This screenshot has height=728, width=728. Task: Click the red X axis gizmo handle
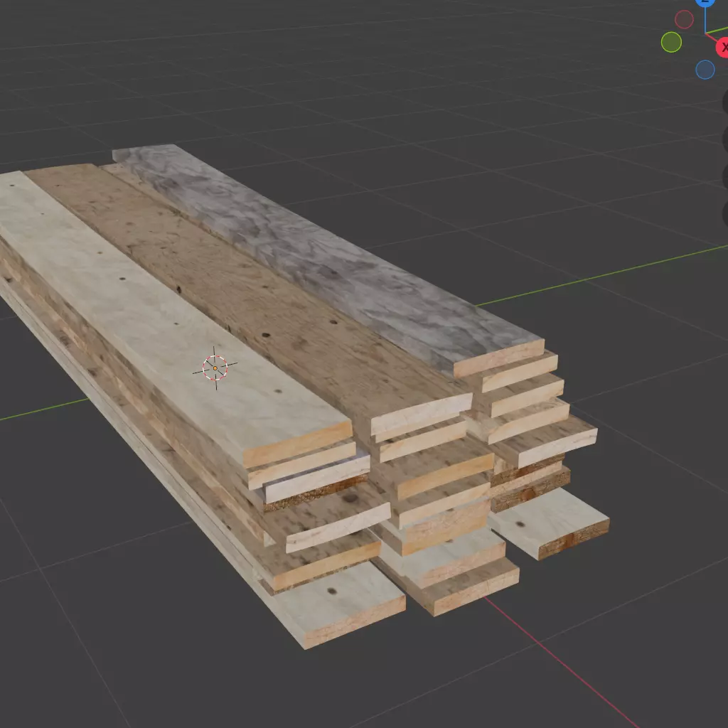tap(723, 48)
